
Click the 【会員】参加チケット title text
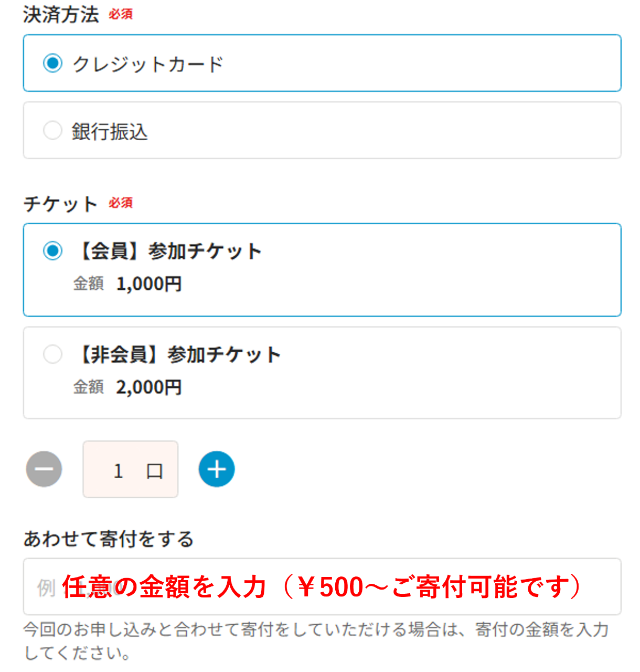coord(169,251)
